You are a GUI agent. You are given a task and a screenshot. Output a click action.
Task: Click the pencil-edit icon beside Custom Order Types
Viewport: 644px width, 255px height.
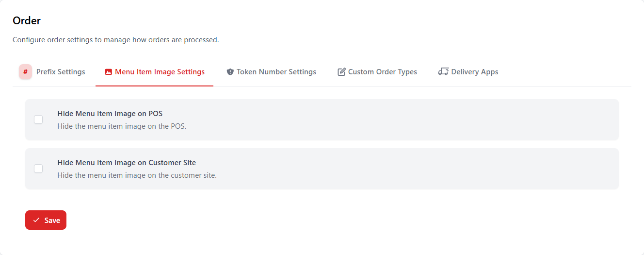point(341,72)
